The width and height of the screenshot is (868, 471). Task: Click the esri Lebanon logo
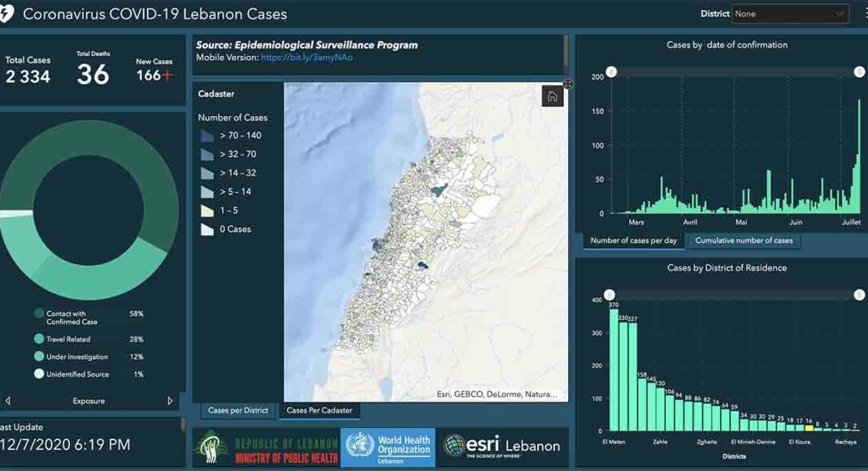(501, 446)
